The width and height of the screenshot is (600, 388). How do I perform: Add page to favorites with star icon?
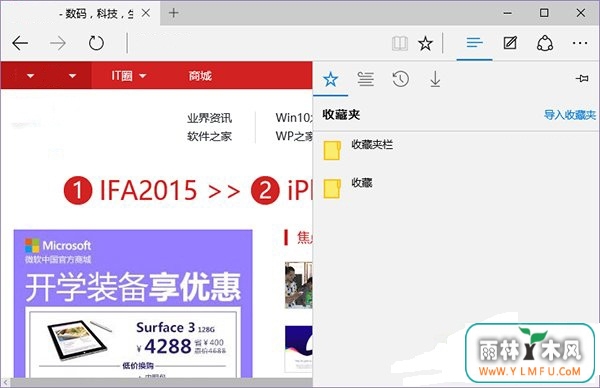click(x=425, y=43)
